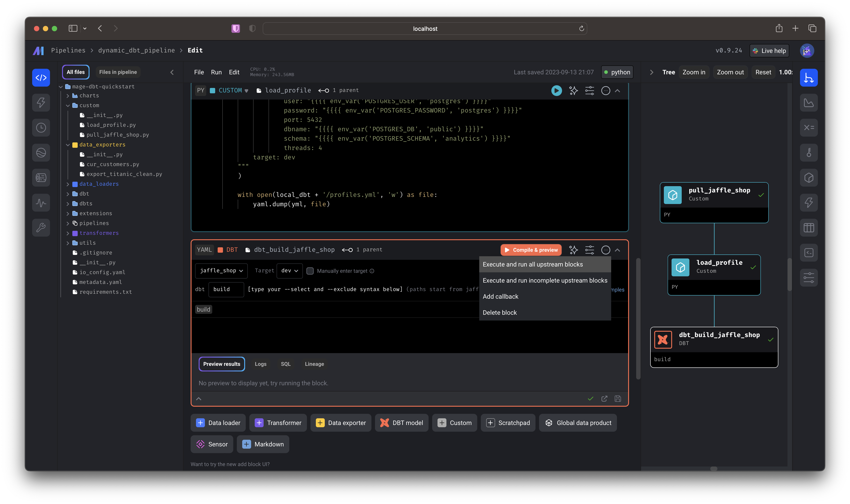Open the pipeline logs sidebar icon
Screen dimensions: 850x504
tap(41, 178)
